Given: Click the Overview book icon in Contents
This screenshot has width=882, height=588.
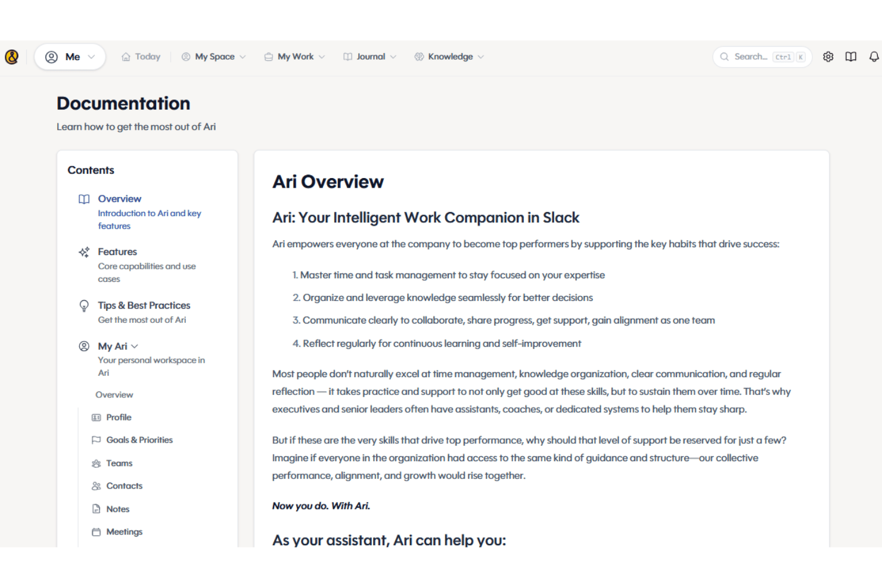Looking at the screenshot, I should pyautogui.click(x=84, y=199).
